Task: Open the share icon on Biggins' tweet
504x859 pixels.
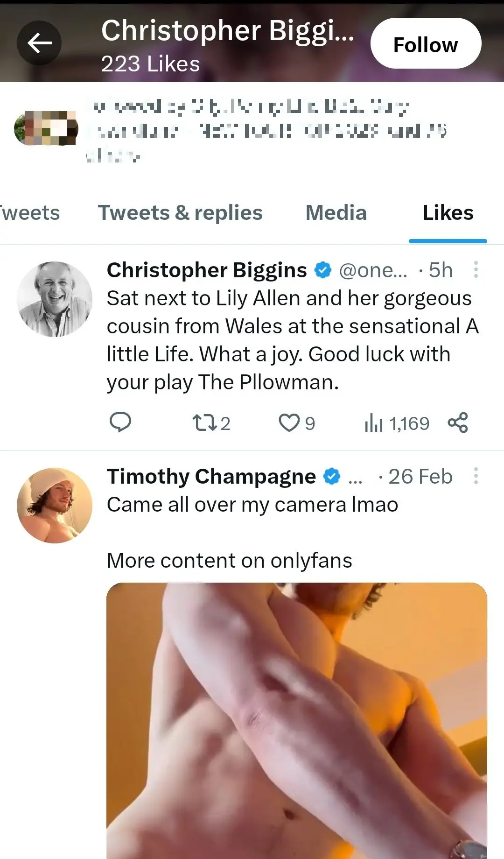Action: 459,423
